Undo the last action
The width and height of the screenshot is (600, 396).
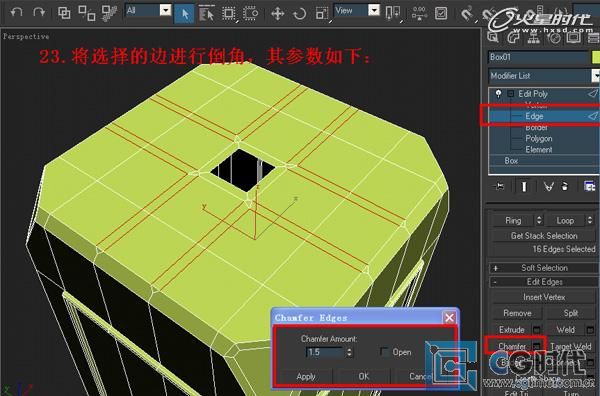16,13
